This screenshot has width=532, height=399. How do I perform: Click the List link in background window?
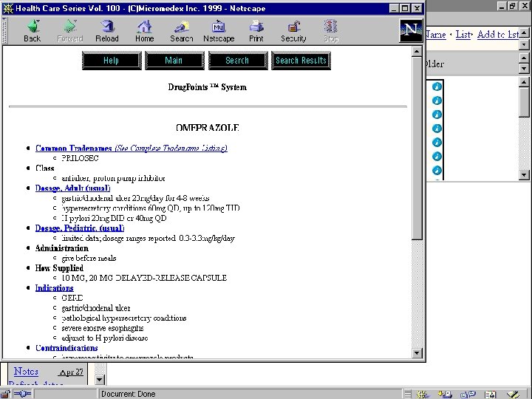coord(463,34)
